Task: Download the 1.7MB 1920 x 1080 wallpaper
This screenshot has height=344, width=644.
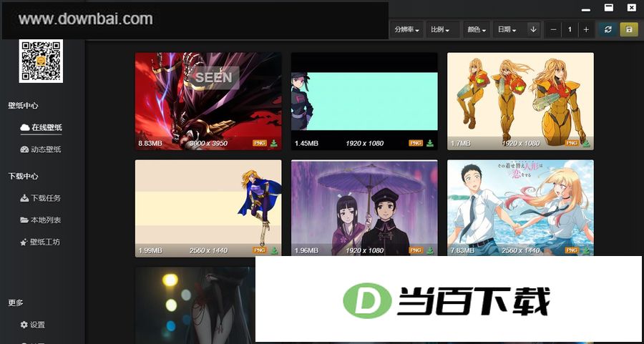Action: tap(586, 143)
